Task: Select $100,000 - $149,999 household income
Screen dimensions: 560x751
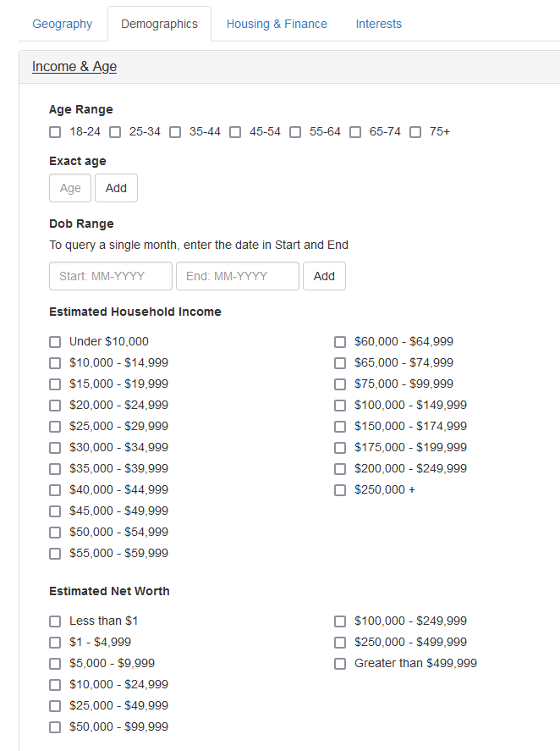Action: pos(340,406)
